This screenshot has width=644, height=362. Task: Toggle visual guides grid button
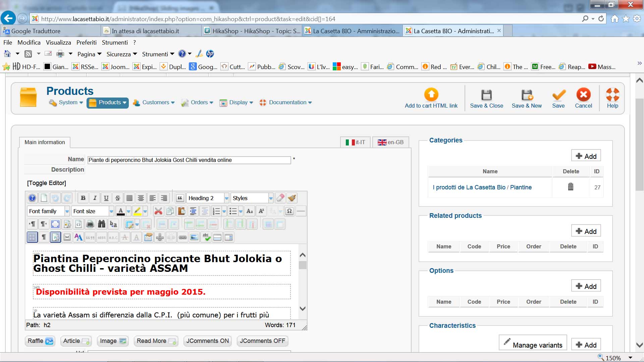(32, 237)
